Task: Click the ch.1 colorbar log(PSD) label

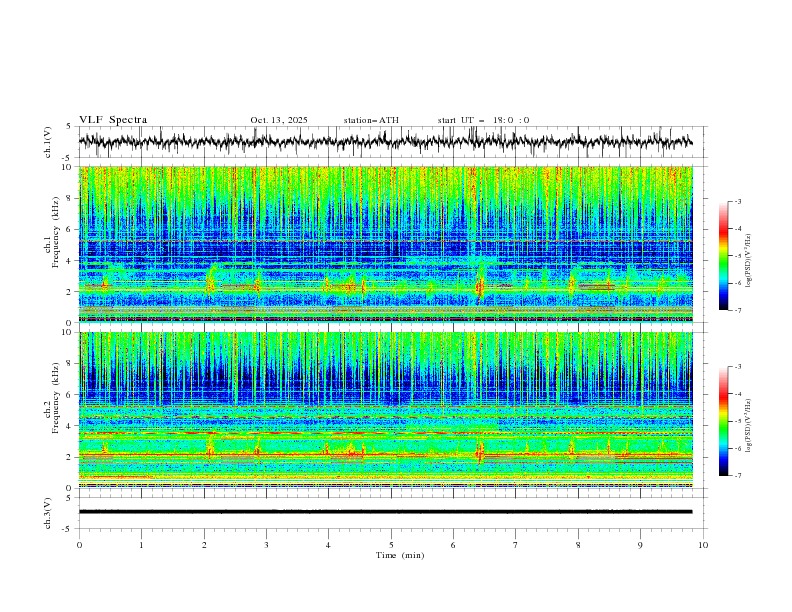Action: coord(749,261)
